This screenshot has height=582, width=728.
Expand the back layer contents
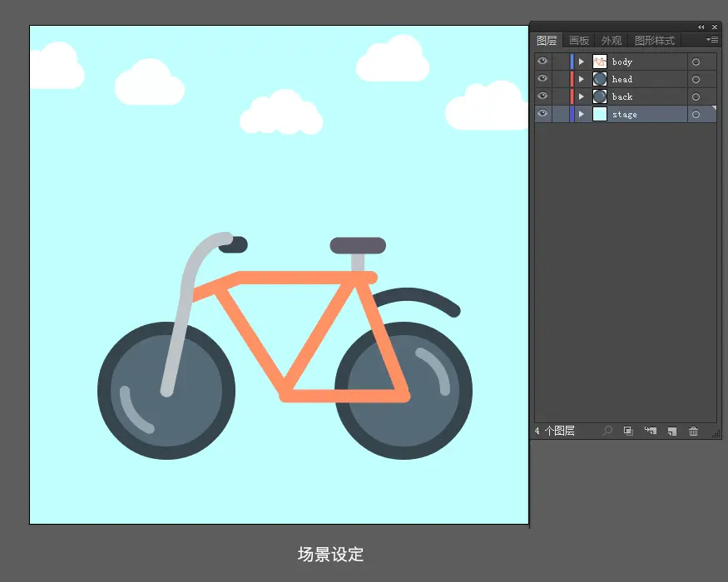coord(582,96)
